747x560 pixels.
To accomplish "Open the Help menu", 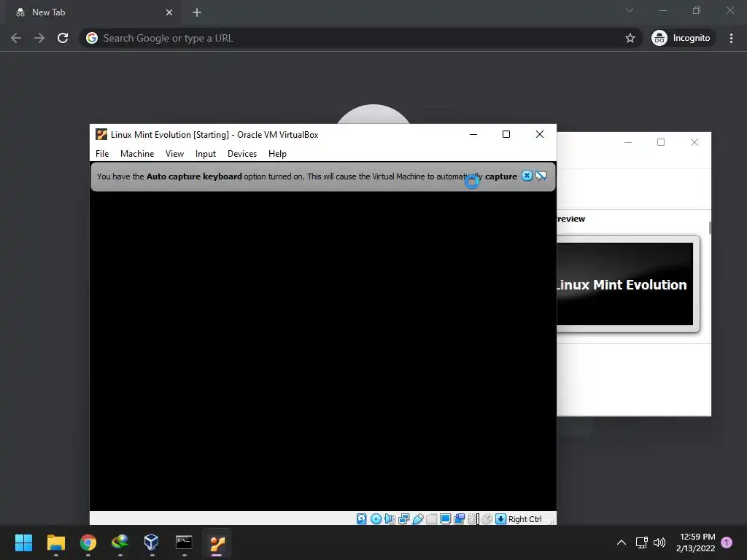I will (x=277, y=154).
